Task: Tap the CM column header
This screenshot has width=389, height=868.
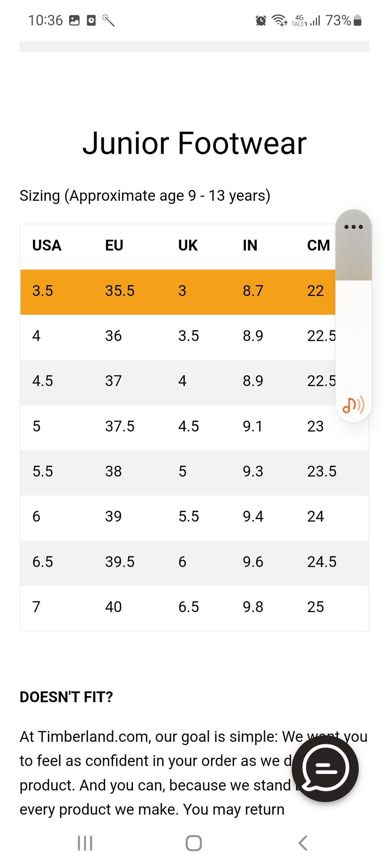Action: tap(318, 245)
